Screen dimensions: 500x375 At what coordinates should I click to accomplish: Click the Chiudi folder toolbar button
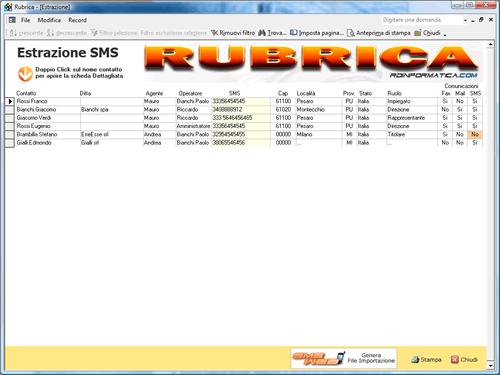click(427, 33)
